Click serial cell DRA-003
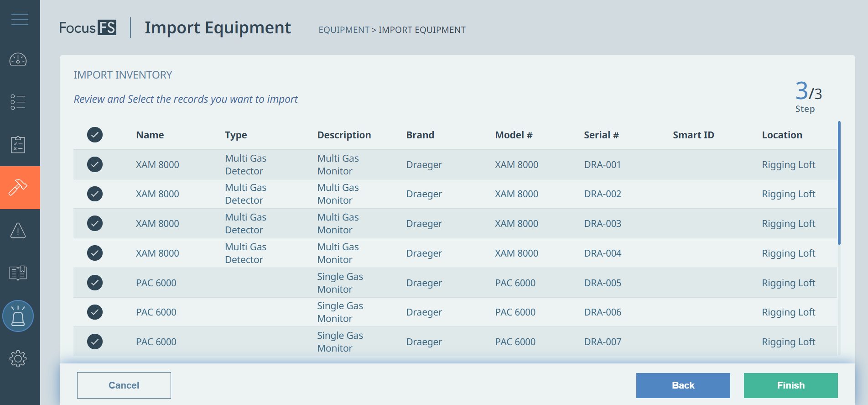 [603, 224]
